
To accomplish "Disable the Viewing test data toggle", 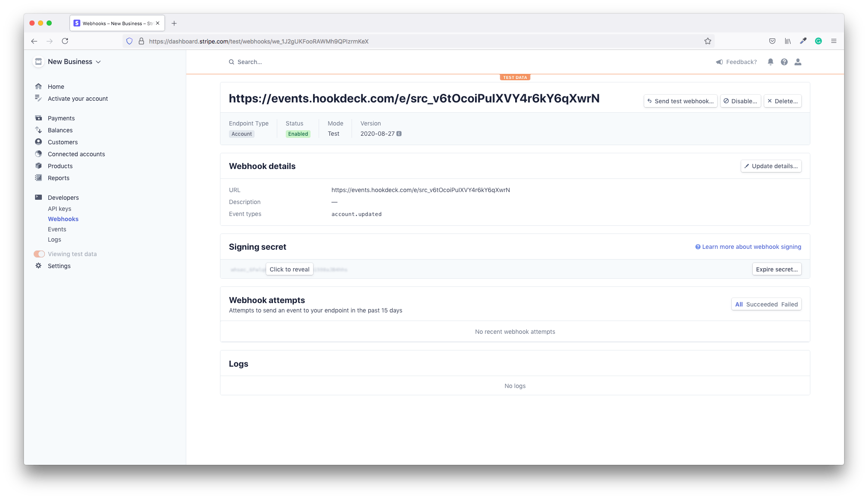I will [x=39, y=254].
